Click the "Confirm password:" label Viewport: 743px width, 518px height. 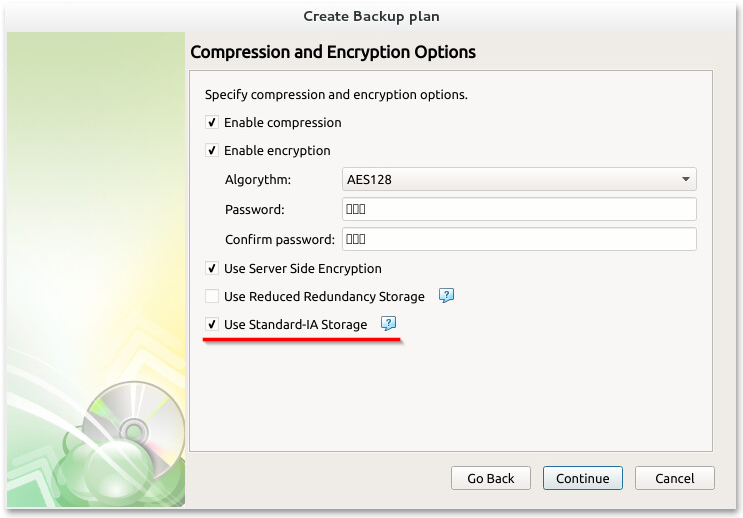point(280,240)
